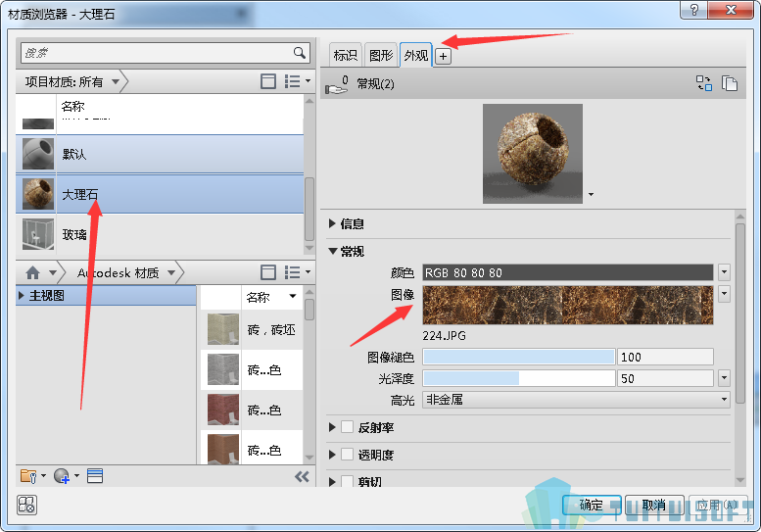Click the create new material icon
The image size is (761, 532).
pos(62,476)
